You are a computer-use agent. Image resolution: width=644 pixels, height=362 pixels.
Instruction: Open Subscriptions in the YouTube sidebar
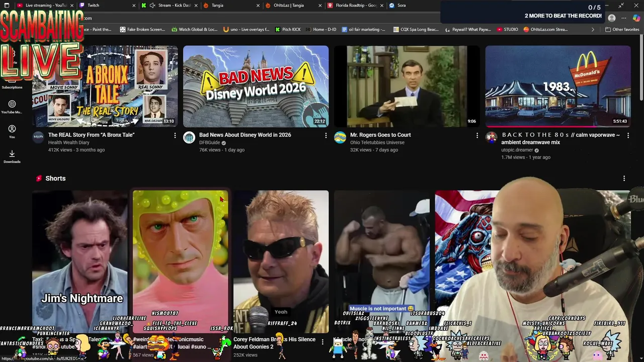coord(12,86)
